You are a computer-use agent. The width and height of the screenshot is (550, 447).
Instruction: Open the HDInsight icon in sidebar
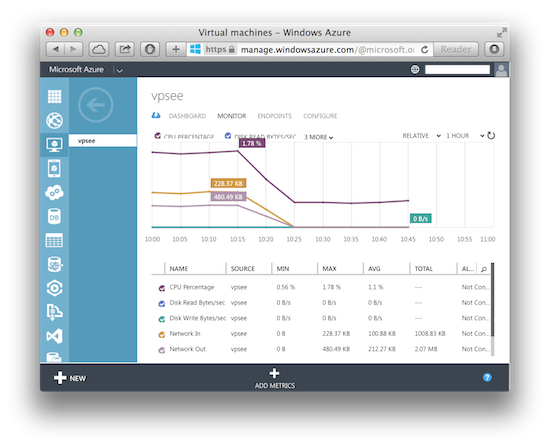pos(55,265)
